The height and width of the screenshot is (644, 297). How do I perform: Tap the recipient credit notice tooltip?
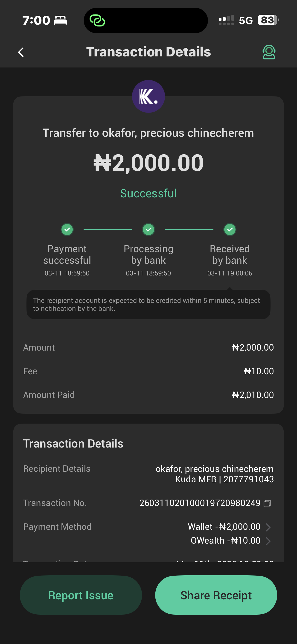point(148,304)
